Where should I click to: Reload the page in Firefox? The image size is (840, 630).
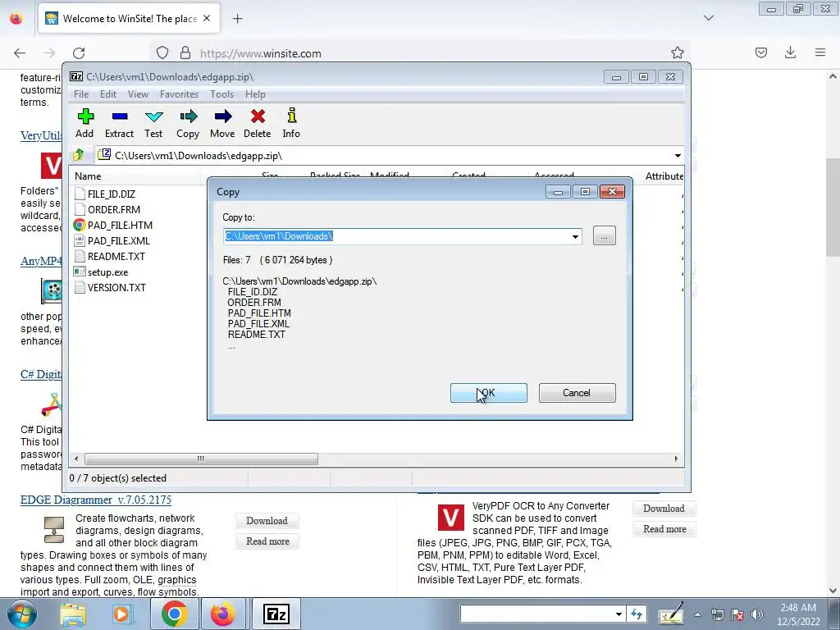click(x=79, y=53)
